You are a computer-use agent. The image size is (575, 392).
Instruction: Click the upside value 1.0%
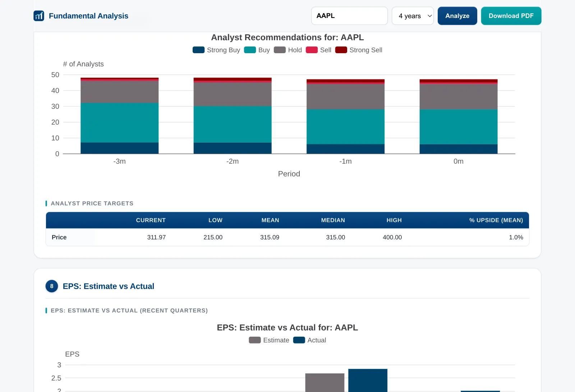516,237
